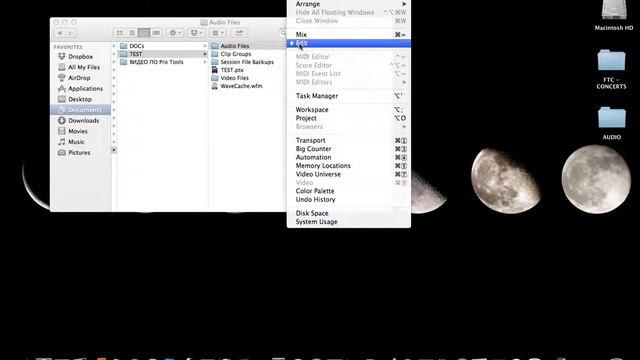Open Task Manager from the menu
This screenshot has width=640, height=360.
349,96
